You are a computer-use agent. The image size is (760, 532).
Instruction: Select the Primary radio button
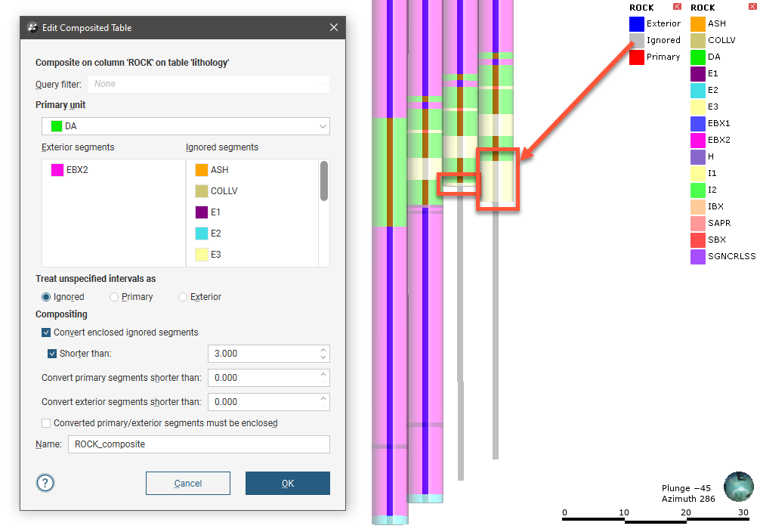(115, 297)
